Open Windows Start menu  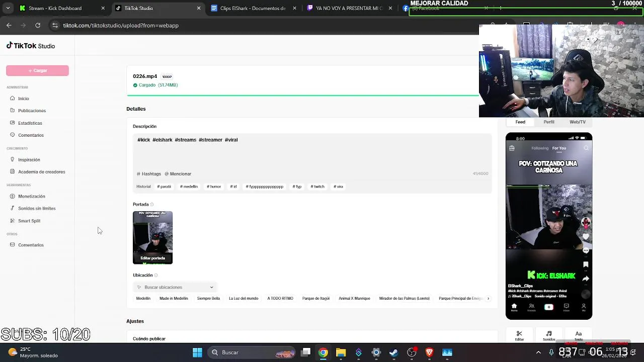197,352
